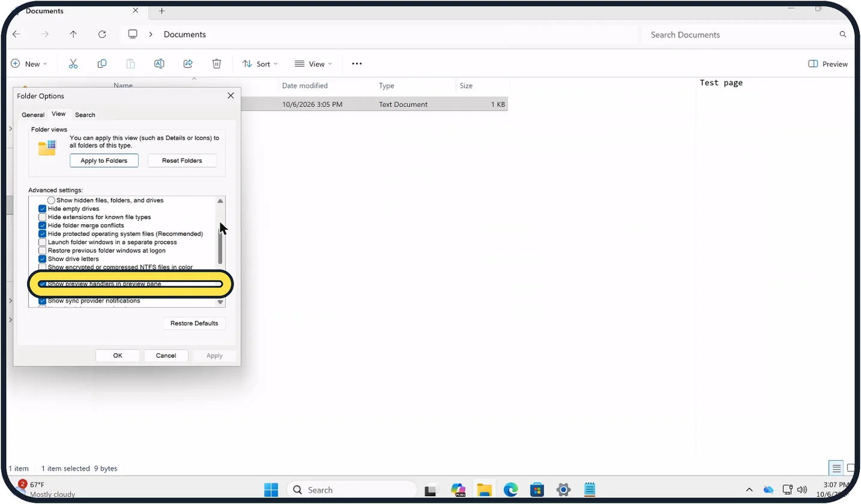Open the View dropdown menu
This screenshot has width=861, height=504.
[x=313, y=64]
